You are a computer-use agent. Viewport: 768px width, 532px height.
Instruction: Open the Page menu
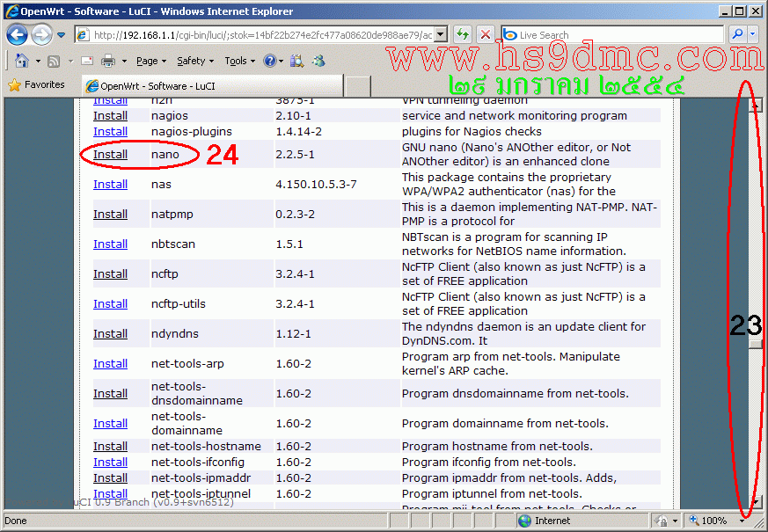click(x=150, y=62)
